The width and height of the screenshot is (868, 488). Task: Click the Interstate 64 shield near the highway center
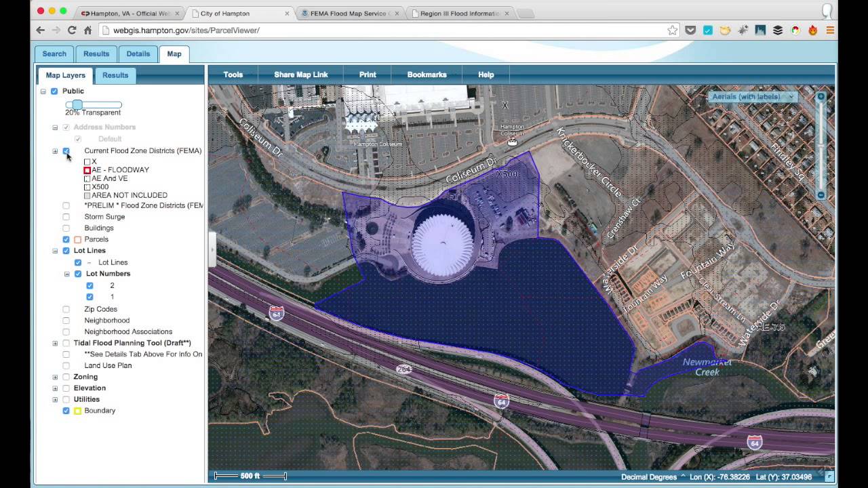click(x=501, y=400)
